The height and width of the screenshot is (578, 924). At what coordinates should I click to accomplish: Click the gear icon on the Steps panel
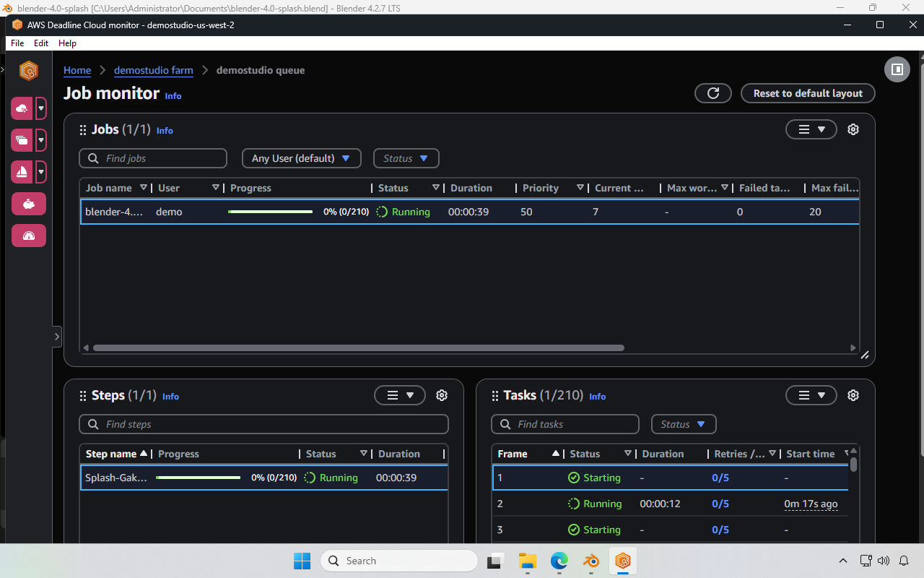click(441, 395)
